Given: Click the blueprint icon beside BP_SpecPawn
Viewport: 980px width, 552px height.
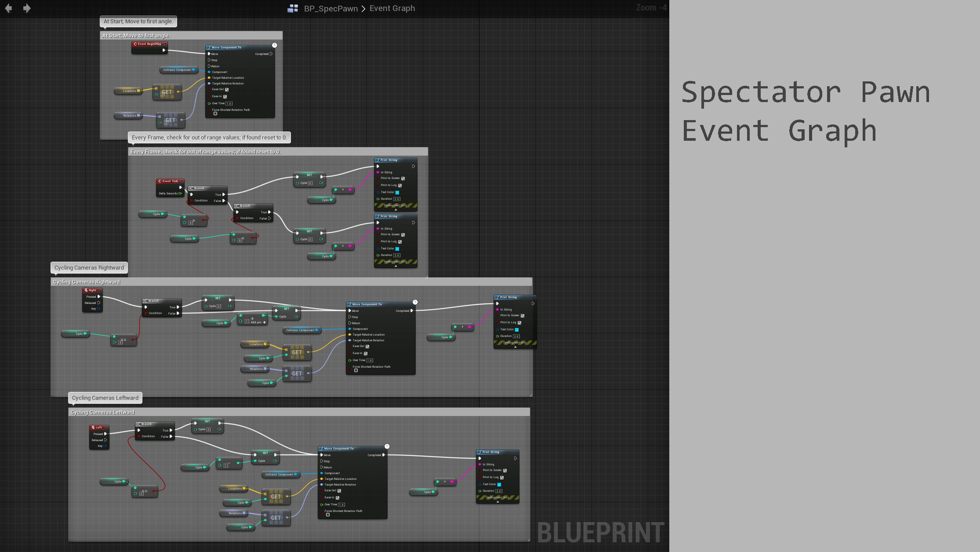Looking at the screenshot, I should tap(293, 8).
